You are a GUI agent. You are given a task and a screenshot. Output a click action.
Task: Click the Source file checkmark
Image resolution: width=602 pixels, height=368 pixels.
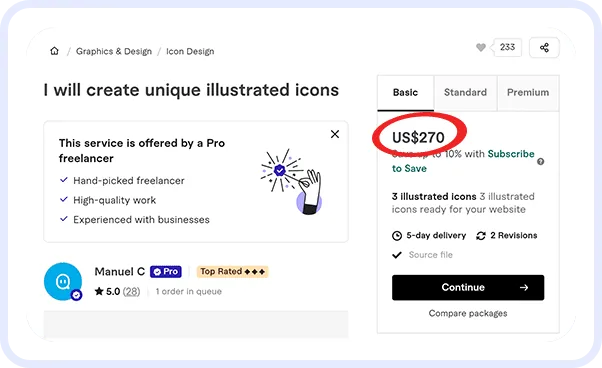pos(397,255)
